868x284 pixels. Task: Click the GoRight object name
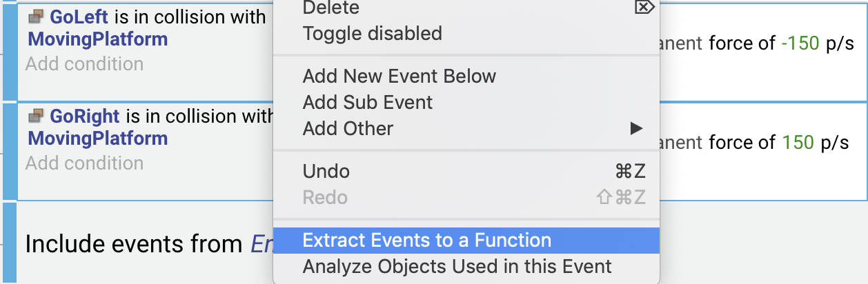pos(84,116)
